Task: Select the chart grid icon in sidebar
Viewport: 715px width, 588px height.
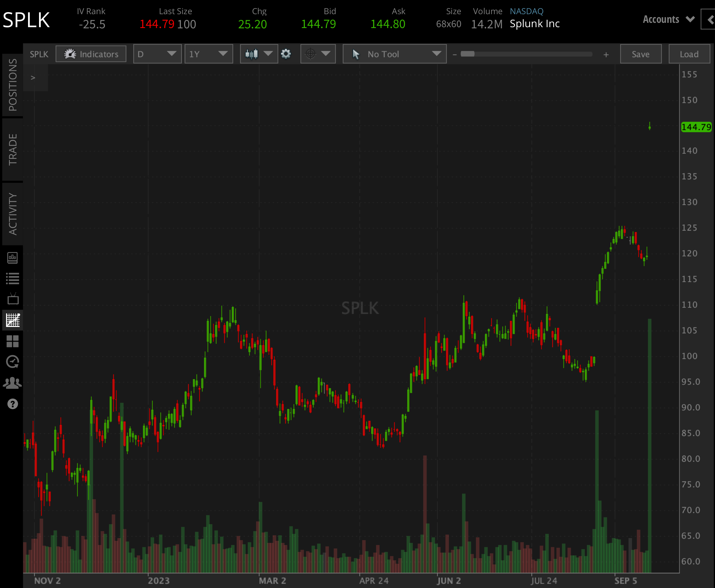Action: point(12,320)
